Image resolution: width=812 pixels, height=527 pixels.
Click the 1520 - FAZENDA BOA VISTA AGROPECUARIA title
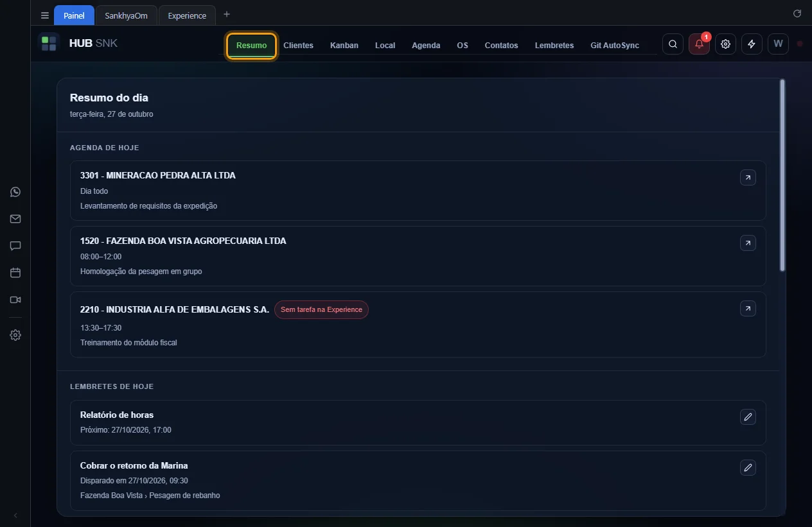click(x=183, y=241)
